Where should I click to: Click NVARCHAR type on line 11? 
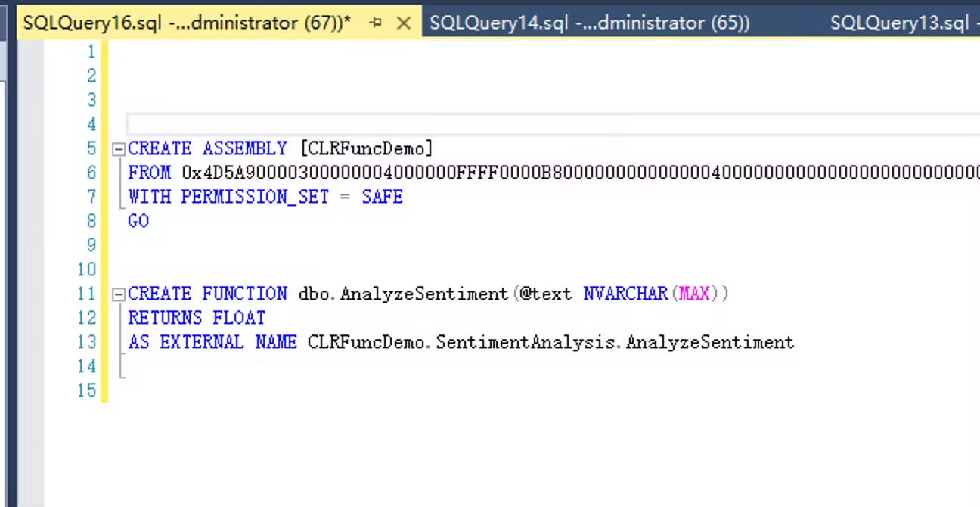[x=625, y=294]
